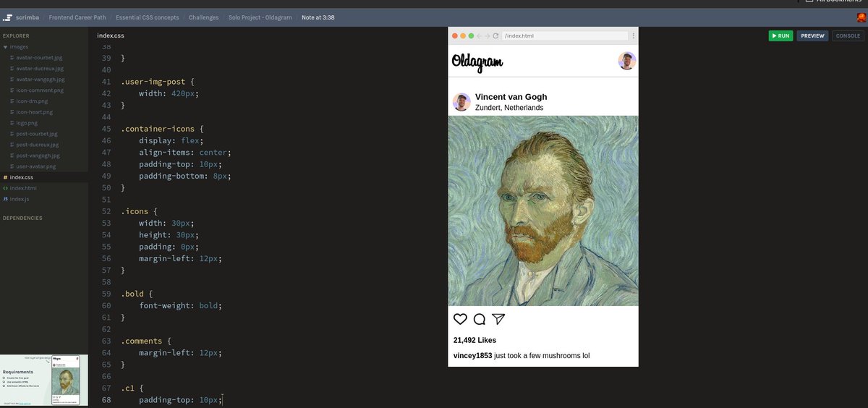Click the font-weight: bold; line
This screenshot has width=868, height=408.
coord(180,305)
